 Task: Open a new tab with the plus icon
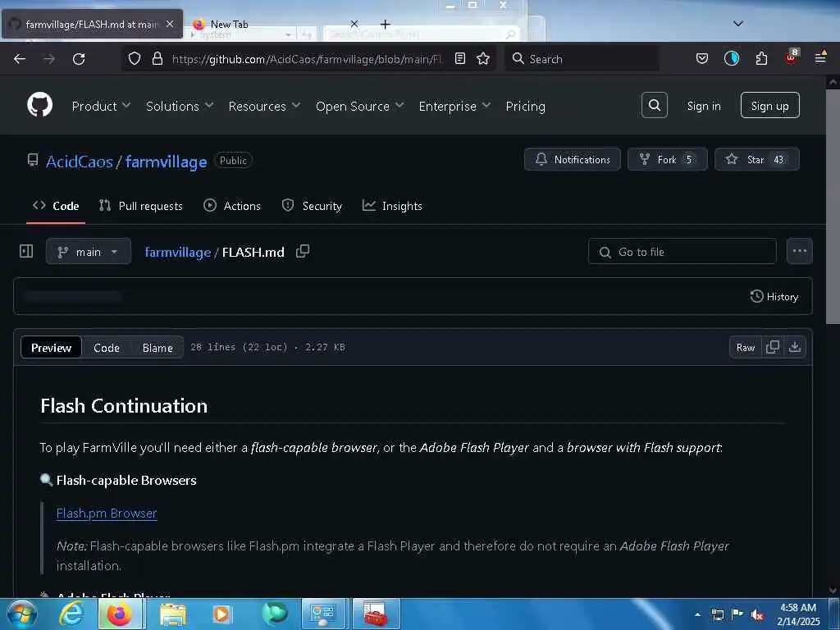(386, 24)
